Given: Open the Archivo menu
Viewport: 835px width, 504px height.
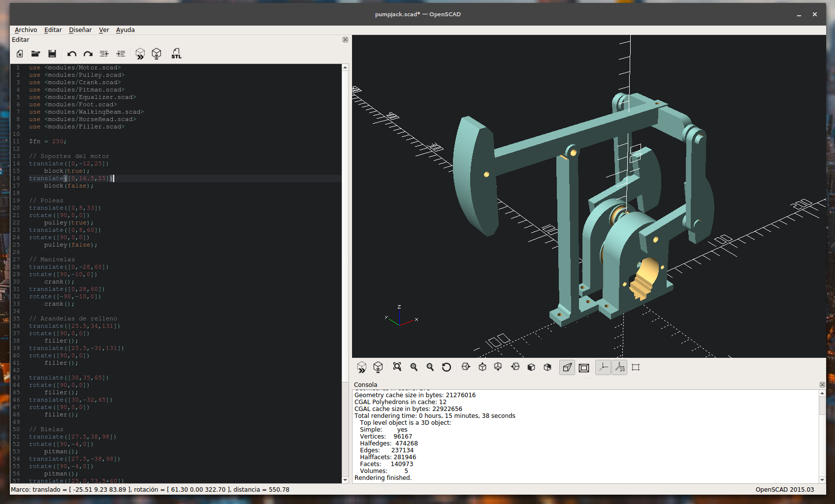Looking at the screenshot, I should coord(26,30).
